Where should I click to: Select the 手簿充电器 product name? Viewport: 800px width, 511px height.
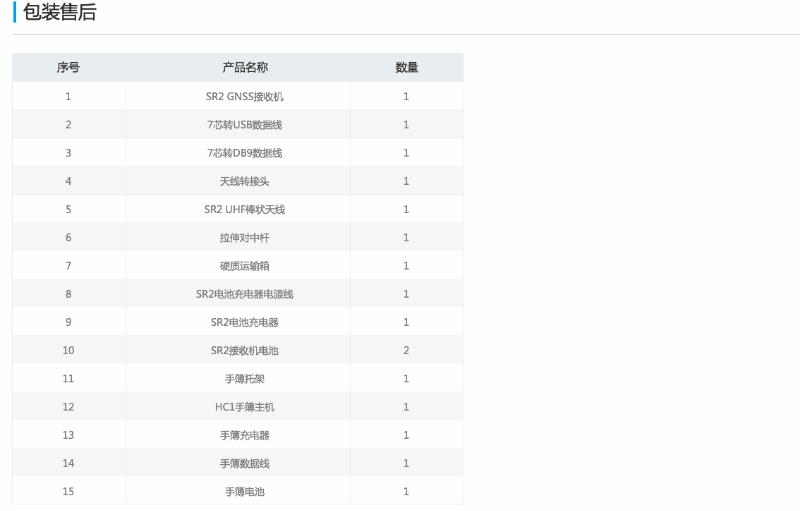[x=245, y=435]
